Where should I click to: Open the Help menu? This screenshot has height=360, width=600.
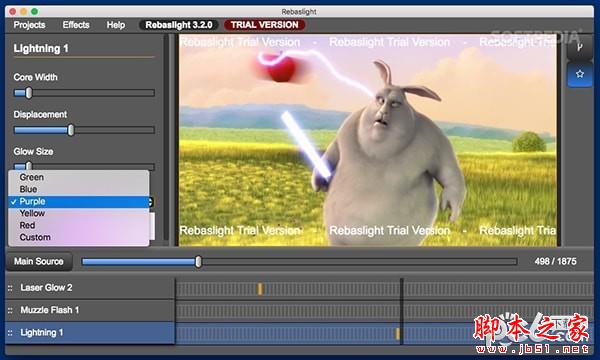[116, 25]
